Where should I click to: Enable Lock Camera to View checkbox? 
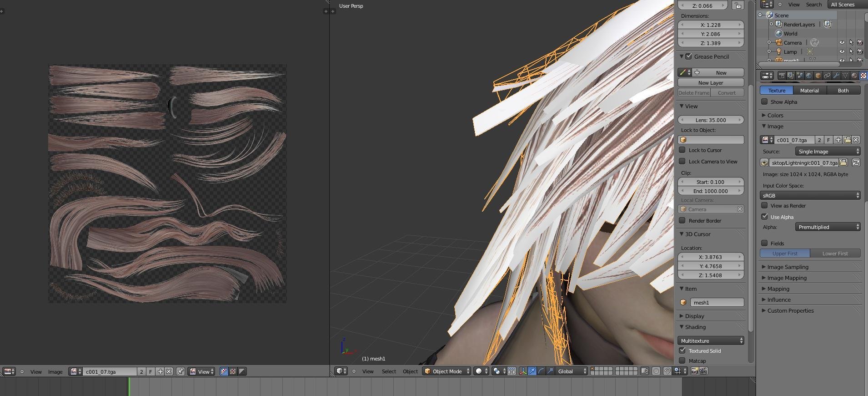click(x=682, y=161)
